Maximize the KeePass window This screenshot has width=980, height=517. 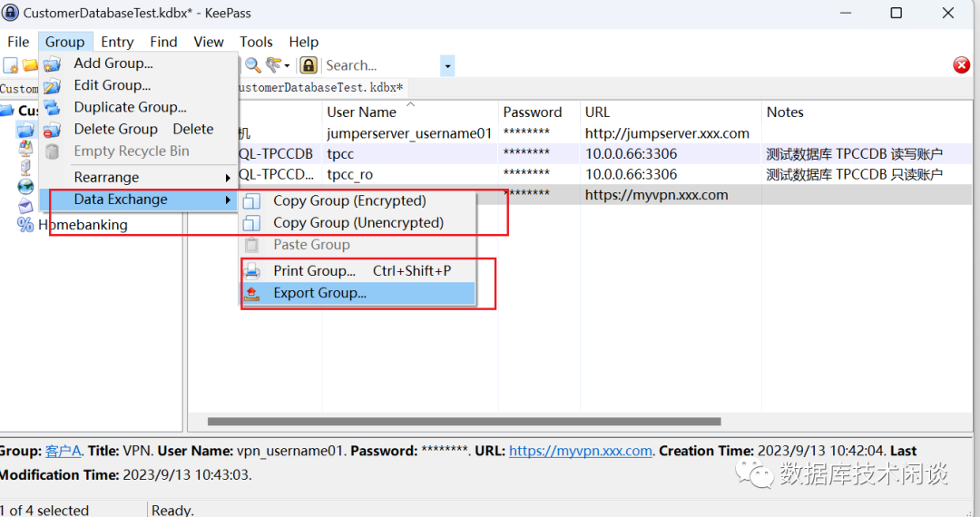[897, 13]
